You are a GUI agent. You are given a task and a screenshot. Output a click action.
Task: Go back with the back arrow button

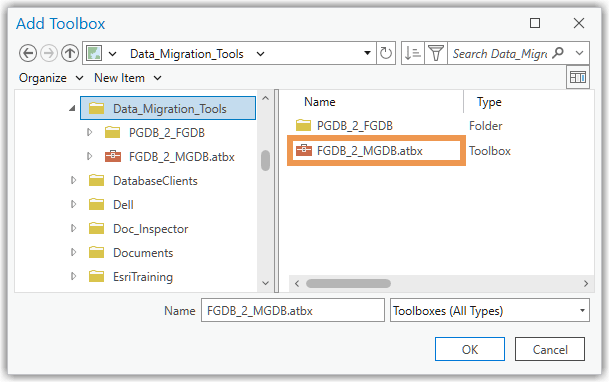(x=28, y=53)
